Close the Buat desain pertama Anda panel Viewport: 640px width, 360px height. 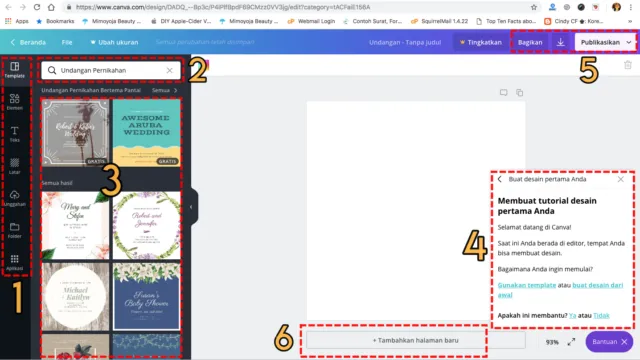[620, 179]
